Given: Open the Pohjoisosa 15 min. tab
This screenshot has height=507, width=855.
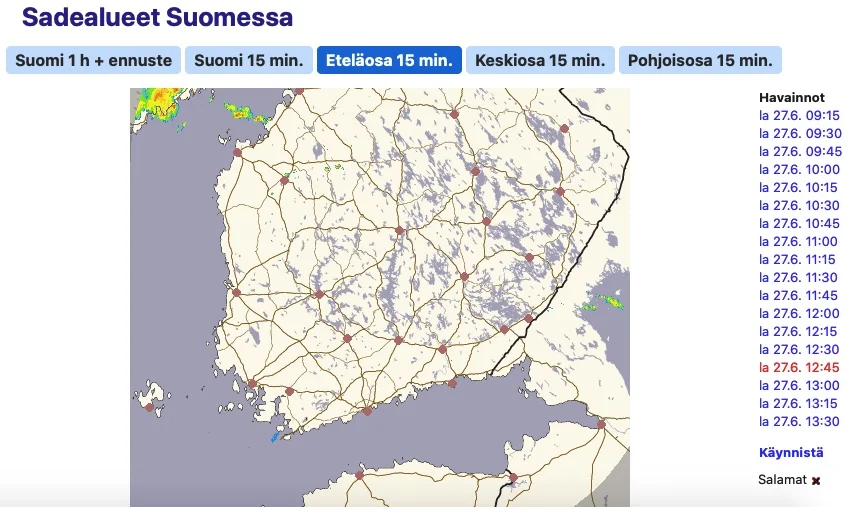Looking at the screenshot, I should coord(700,60).
